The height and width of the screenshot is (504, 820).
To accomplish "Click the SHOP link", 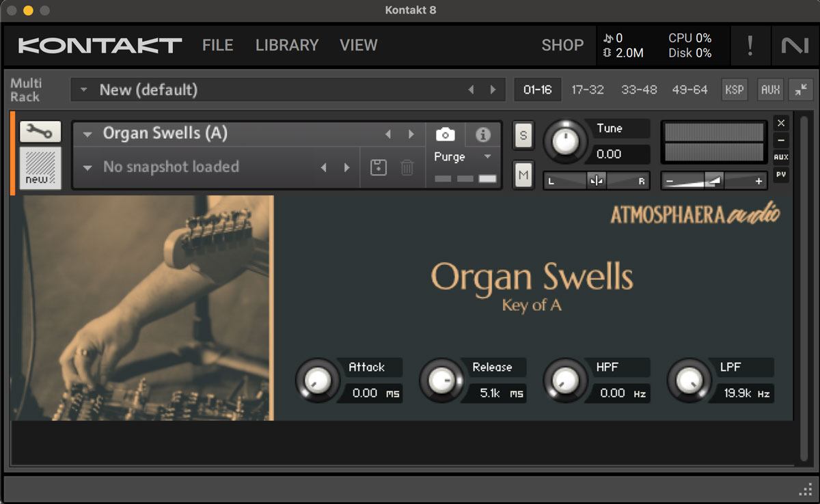I will tap(562, 45).
